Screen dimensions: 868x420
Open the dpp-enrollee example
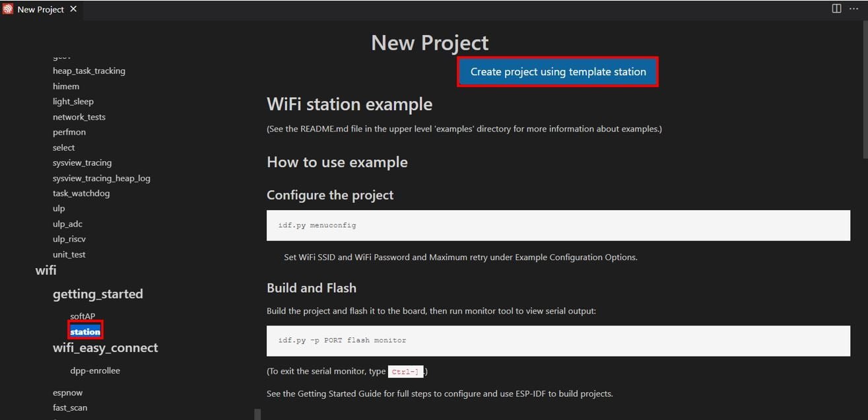(x=95, y=370)
